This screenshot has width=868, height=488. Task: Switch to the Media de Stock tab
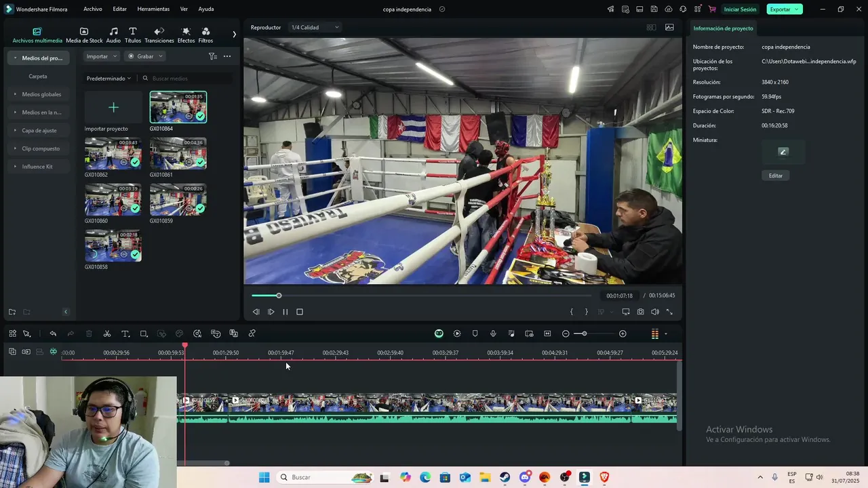coord(84,35)
